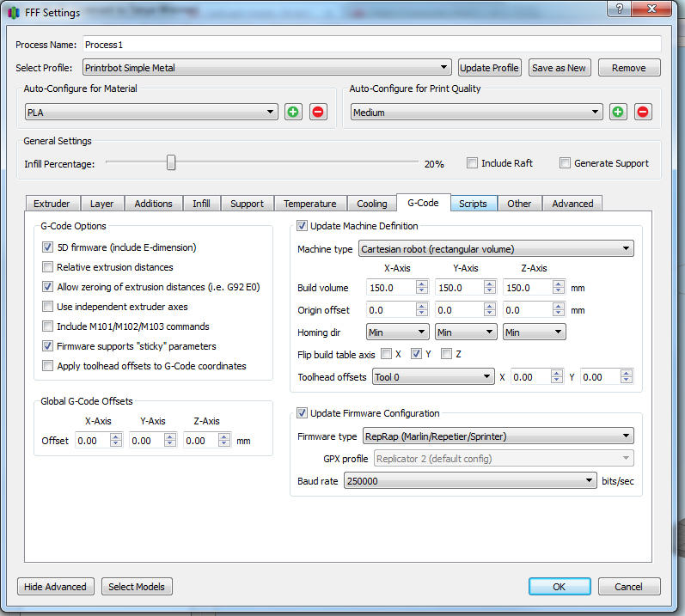Remove Medium print quality with red minus

(x=643, y=113)
